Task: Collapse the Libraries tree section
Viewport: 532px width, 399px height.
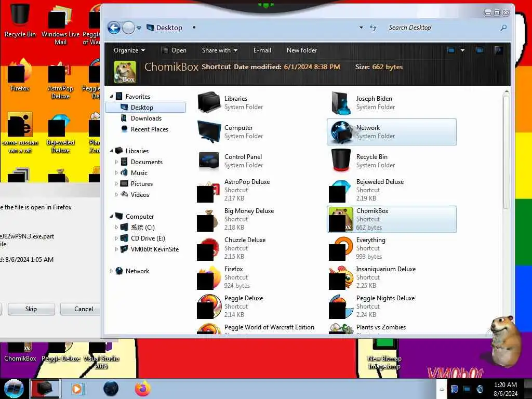Action: point(111,151)
